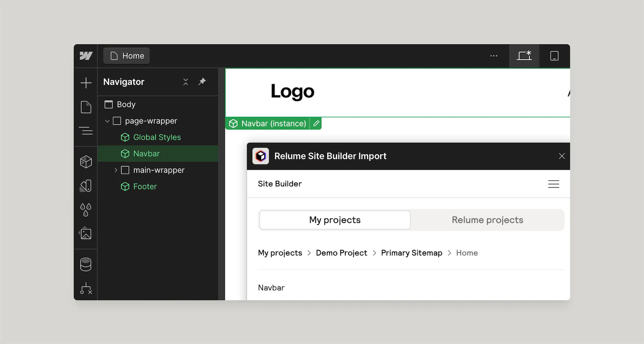Select the desktop base breakpoint
The image size is (644, 344).
point(524,56)
